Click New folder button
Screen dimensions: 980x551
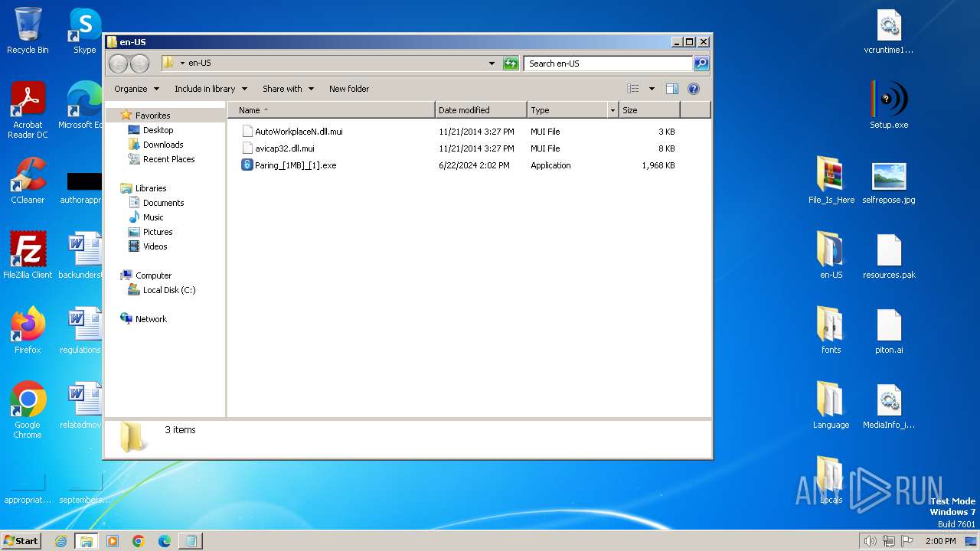(x=349, y=89)
